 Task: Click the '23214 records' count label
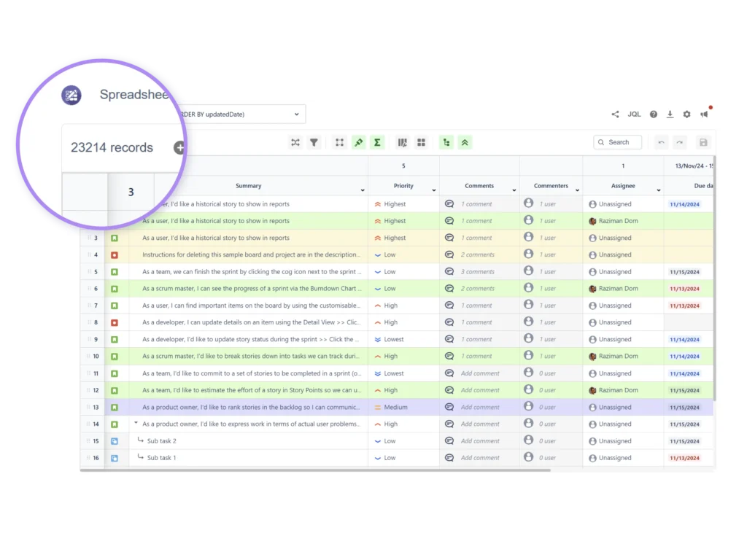point(112,147)
